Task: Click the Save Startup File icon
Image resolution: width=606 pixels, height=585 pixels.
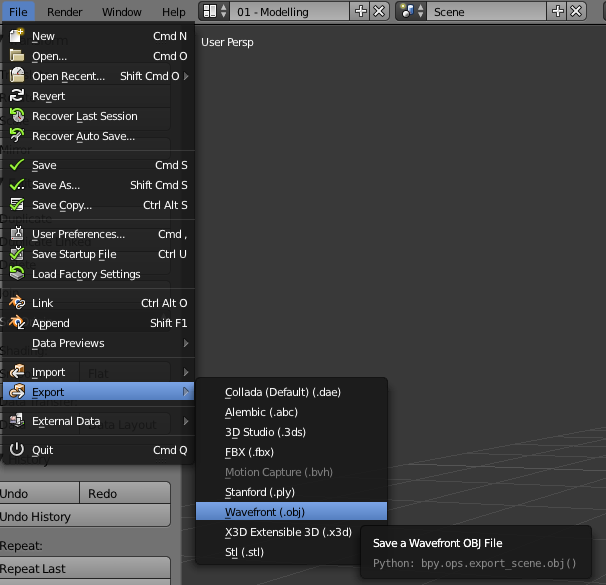Action: point(17,254)
